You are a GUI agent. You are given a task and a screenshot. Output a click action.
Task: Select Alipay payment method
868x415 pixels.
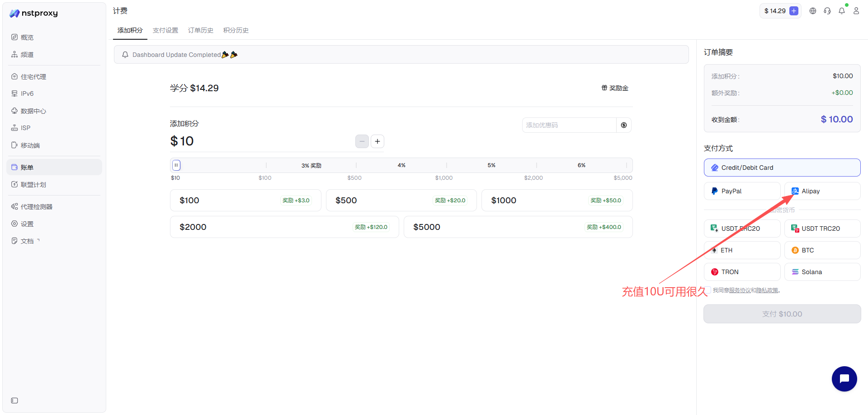pos(822,191)
